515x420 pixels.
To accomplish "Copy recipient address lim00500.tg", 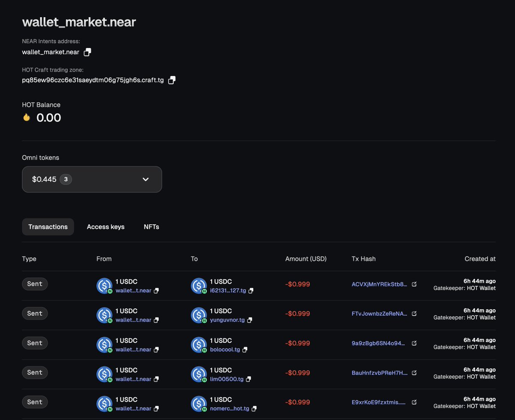I will [248, 379].
